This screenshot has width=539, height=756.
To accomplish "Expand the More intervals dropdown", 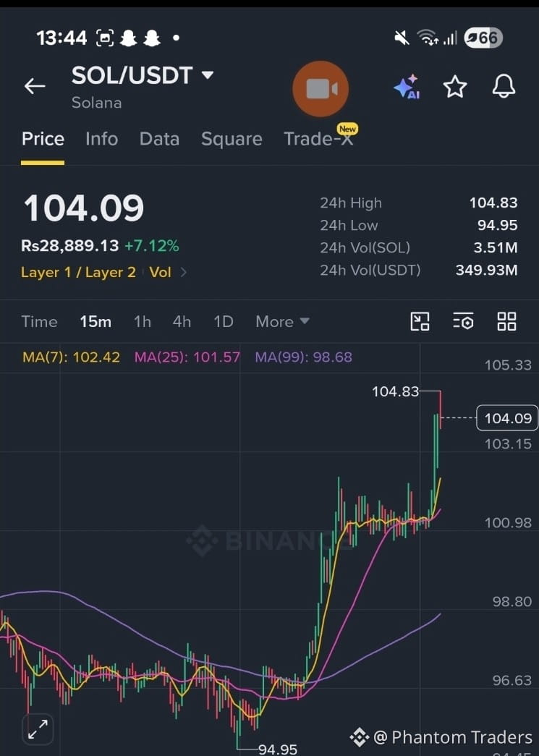I will [282, 322].
